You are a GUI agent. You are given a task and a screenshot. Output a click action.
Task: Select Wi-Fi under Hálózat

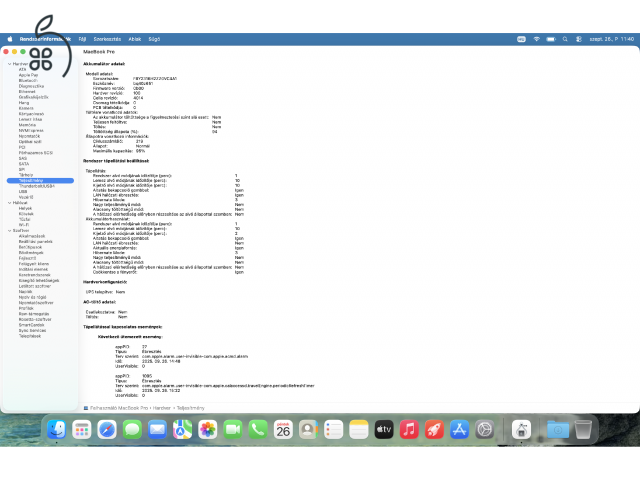pos(24,225)
